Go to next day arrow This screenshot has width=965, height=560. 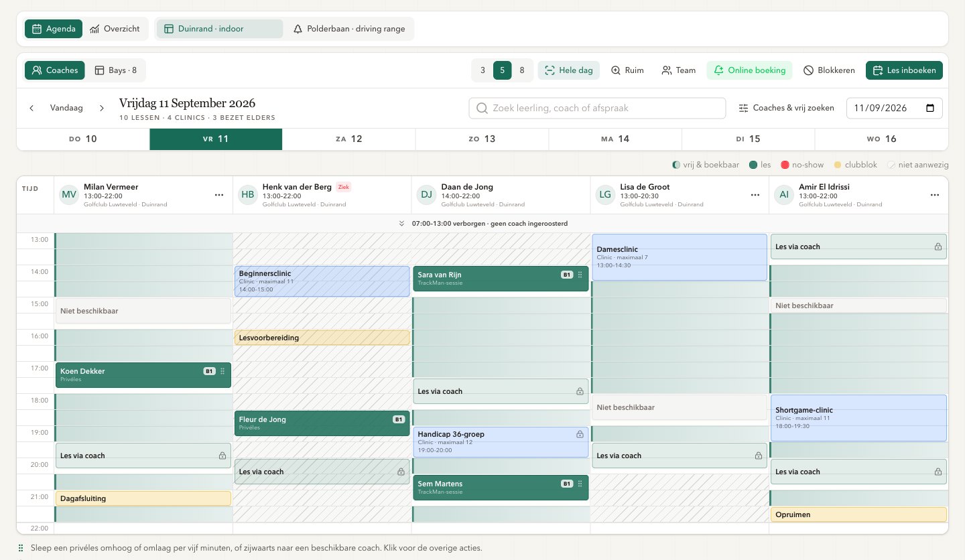click(102, 108)
